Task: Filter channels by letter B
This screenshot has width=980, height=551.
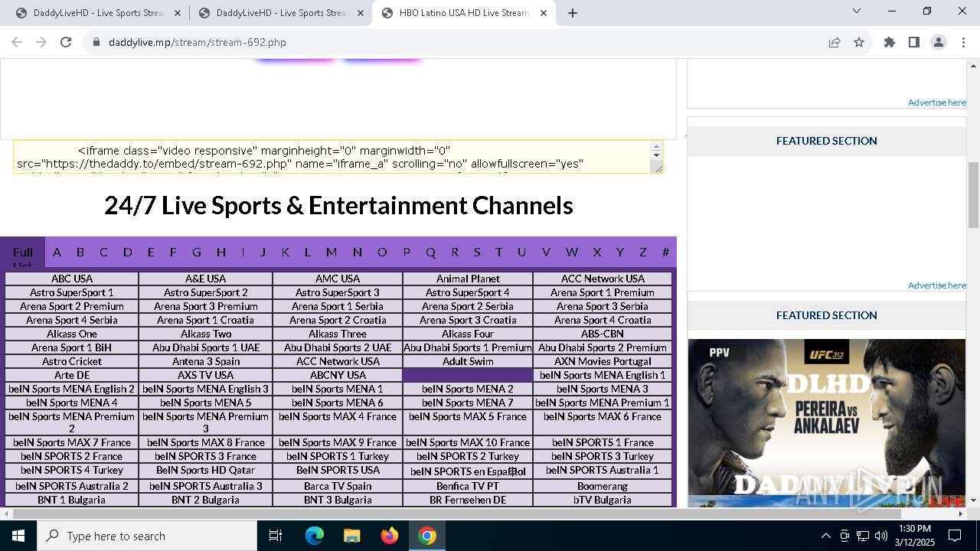Action: tap(80, 252)
